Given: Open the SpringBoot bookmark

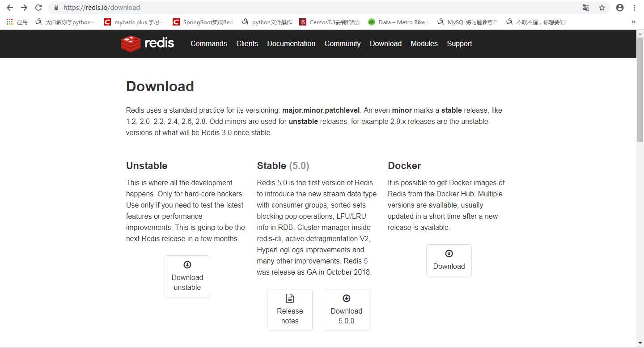Looking at the screenshot, I should [203, 22].
